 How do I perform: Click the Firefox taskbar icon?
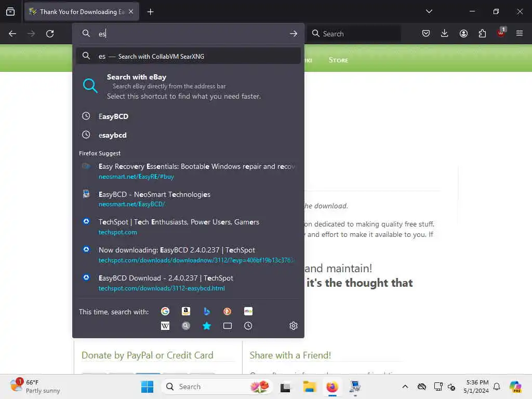point(332,387)
